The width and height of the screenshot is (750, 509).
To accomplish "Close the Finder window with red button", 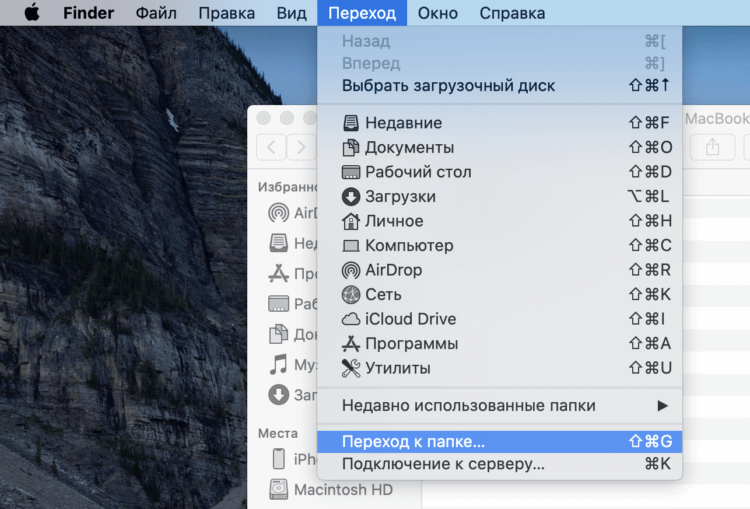I will (x=264, y=117).
